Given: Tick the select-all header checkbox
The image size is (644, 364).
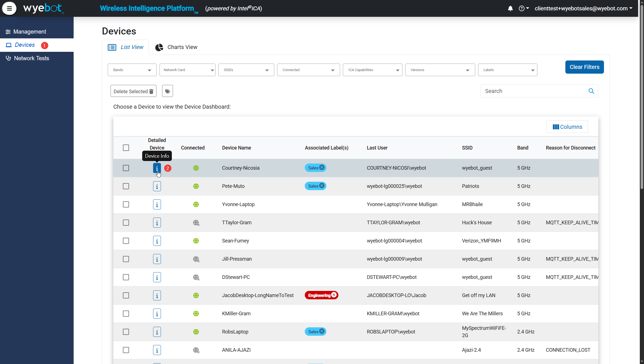Looking at the screenshot, I should click(126, 148).
